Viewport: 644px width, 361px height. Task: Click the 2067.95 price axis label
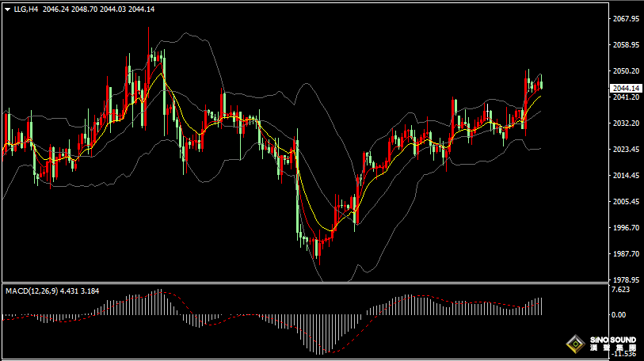pos(626,18)
